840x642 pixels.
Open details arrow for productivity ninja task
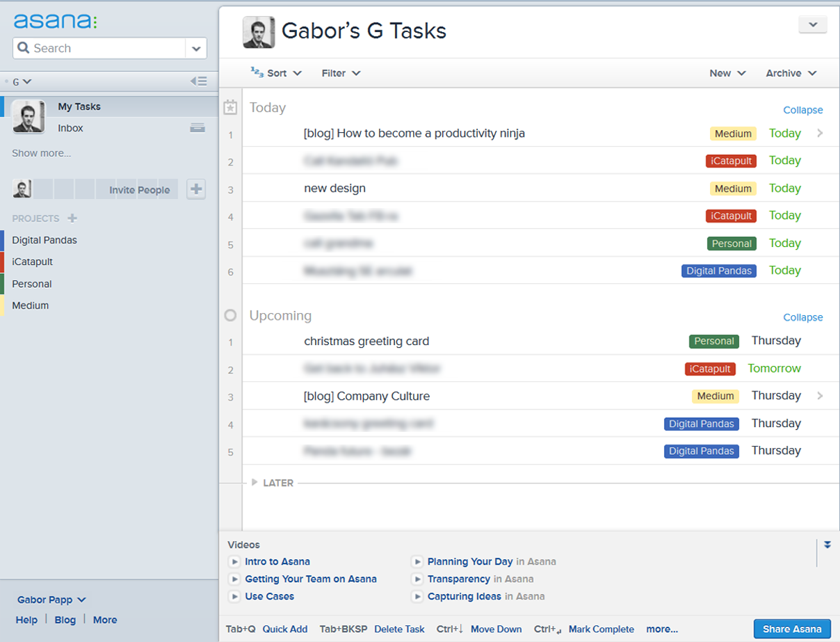click(820, 133)
